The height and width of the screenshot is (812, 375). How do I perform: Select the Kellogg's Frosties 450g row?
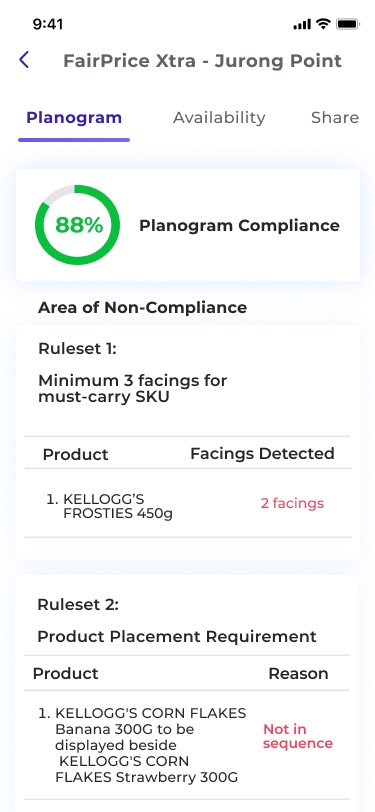188,503
